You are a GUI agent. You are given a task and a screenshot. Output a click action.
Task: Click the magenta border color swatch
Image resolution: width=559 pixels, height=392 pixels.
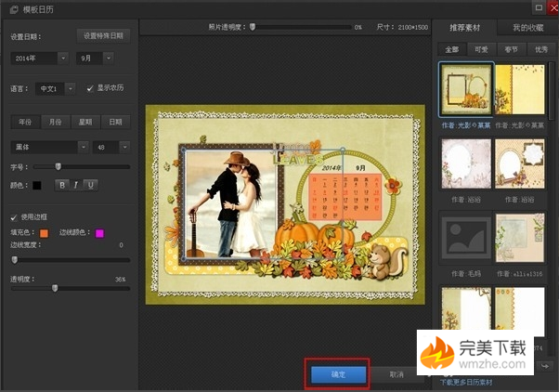tap(99, 232)
